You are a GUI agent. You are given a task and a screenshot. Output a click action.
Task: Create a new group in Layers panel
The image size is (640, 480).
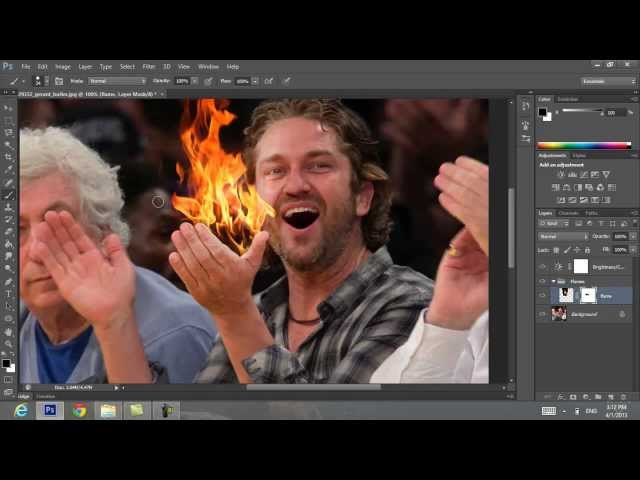pyautogui.click(x=598, y=397)
